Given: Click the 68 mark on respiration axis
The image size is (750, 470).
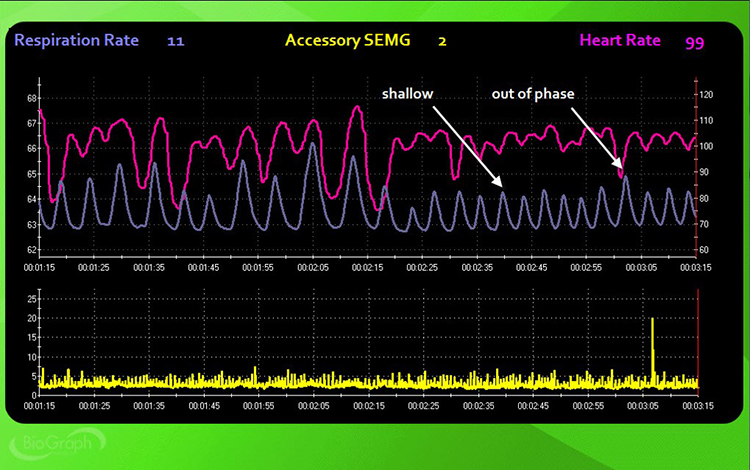Looking at the screenshot, I should 31,98.
